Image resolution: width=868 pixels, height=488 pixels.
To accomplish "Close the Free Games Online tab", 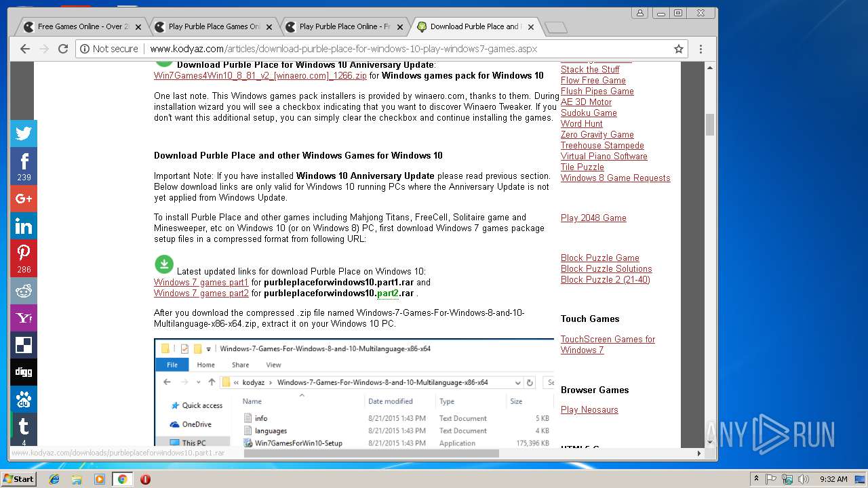I will [x=138, y=27].
